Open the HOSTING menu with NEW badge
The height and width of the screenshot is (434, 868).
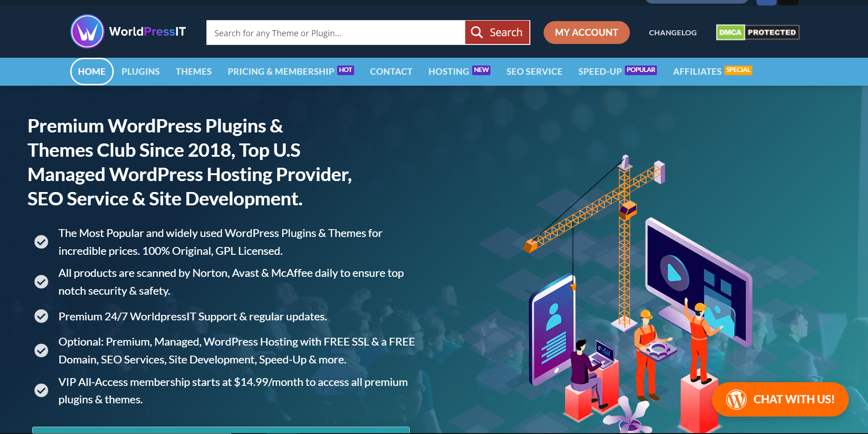pos(449,71)
